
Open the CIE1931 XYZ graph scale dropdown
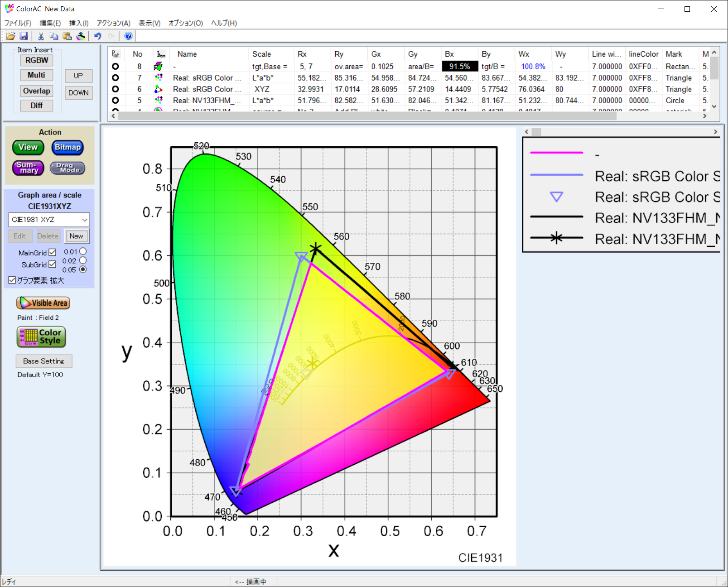point(49,220)
